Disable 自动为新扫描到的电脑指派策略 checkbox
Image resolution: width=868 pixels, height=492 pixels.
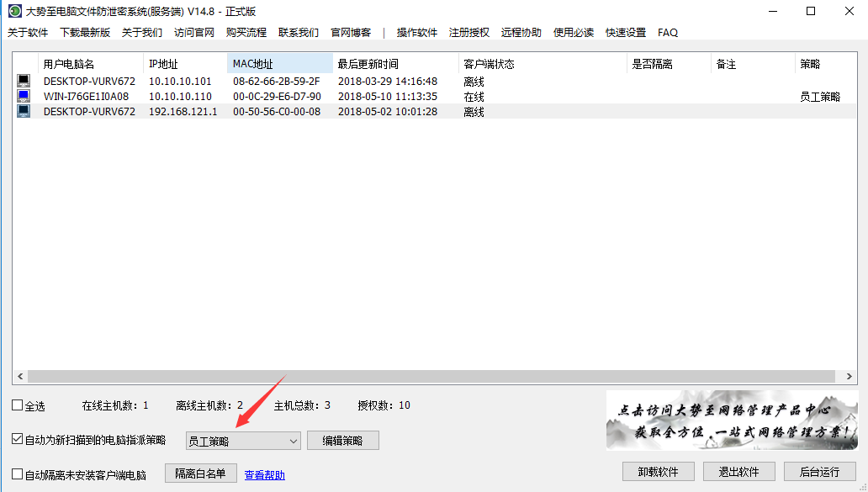pyautogui.click(x=18, y=439)
